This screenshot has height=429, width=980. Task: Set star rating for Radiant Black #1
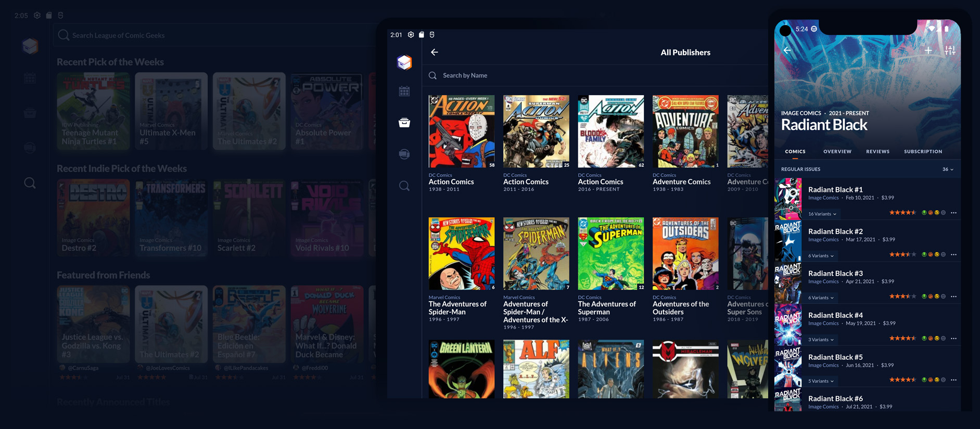pyautogui.click(x=902, y=213)
